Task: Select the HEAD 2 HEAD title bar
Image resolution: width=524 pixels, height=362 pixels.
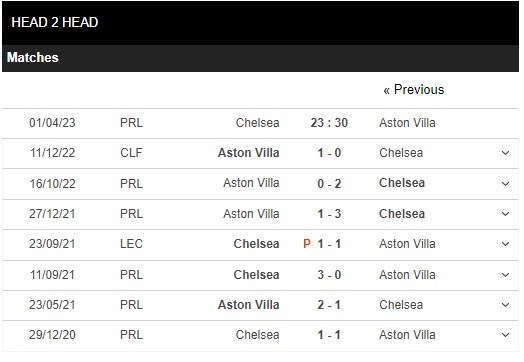Action: click(260, 23)
